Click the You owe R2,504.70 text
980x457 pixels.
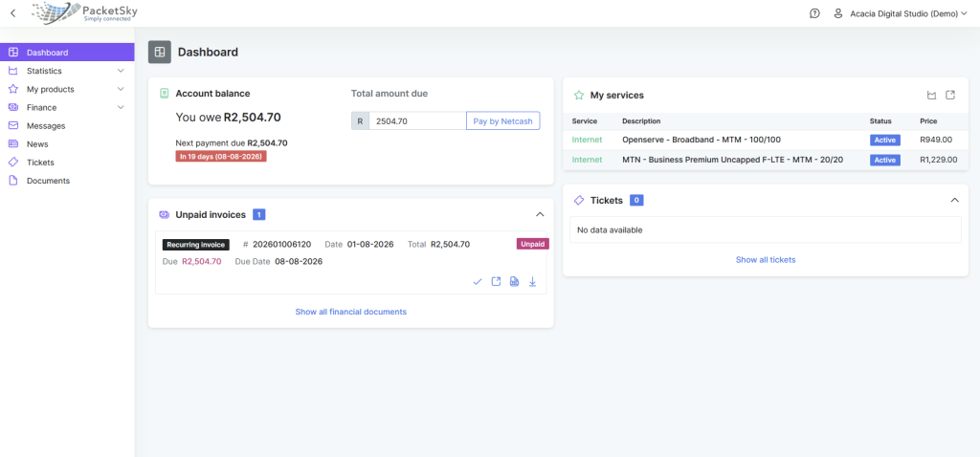[228, 117]
